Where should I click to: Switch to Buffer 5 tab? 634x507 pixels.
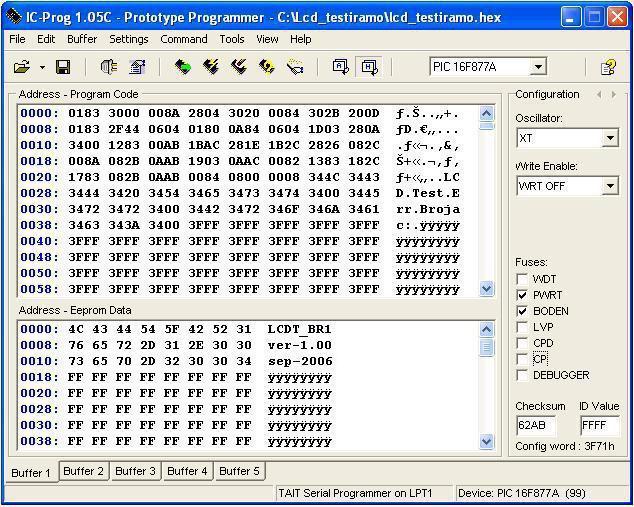239,471
